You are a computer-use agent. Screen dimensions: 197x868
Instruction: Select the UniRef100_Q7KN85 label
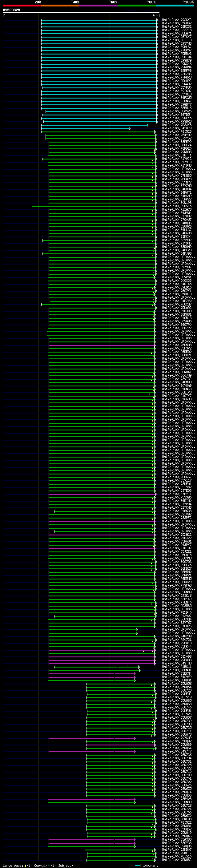coord(177,176)
